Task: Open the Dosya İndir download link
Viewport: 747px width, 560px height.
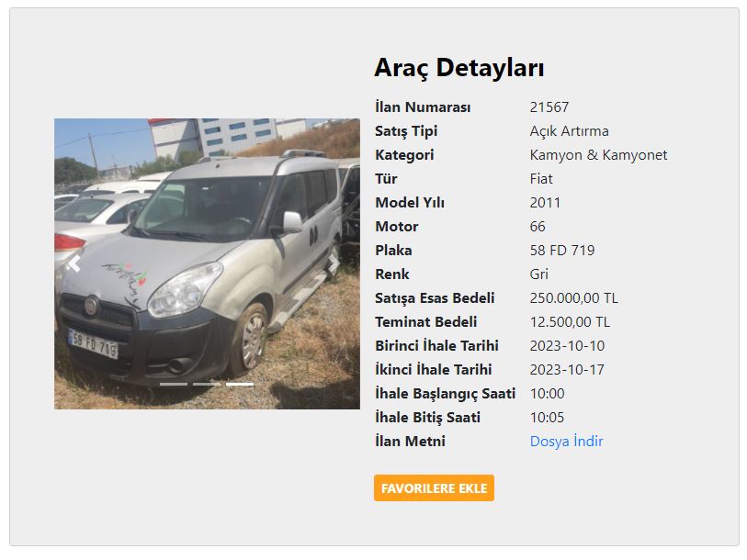Action: click(x=566, y=441)
